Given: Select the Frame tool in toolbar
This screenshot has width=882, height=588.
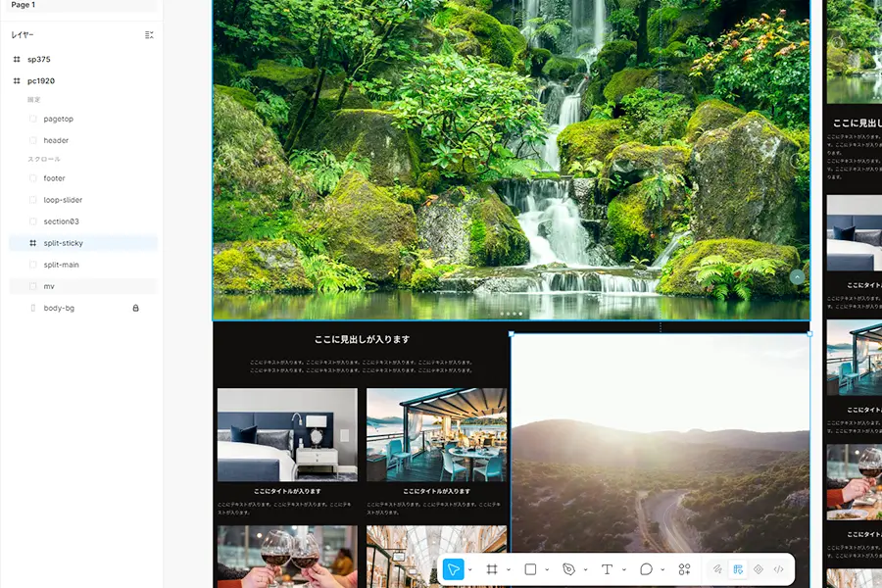Looking at the screenshot, I should (x=492, y=569).
